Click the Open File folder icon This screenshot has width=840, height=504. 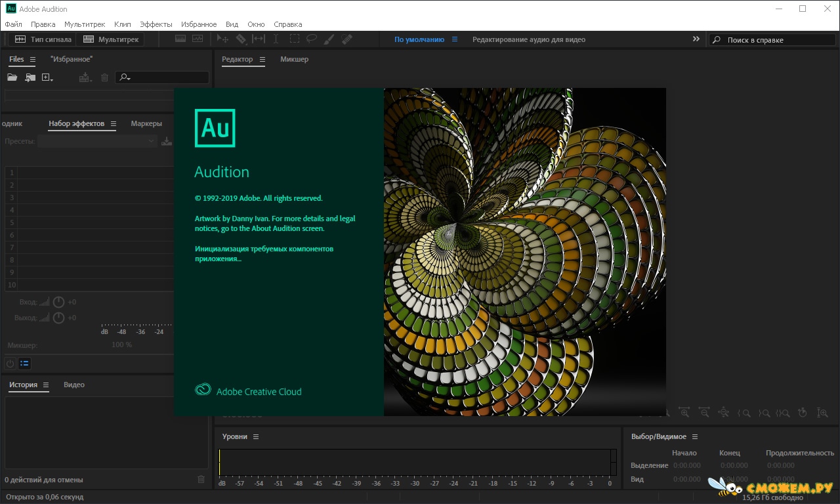coord(12,77)
